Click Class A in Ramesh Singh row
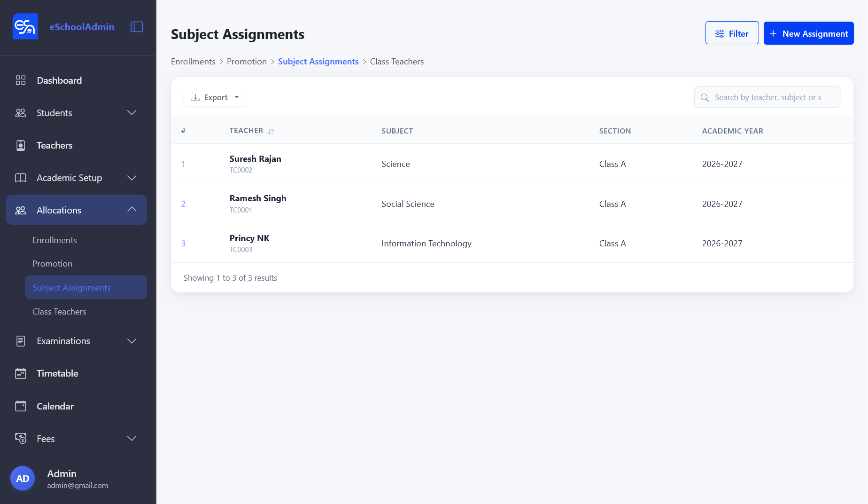 click(x=612, y=204)
